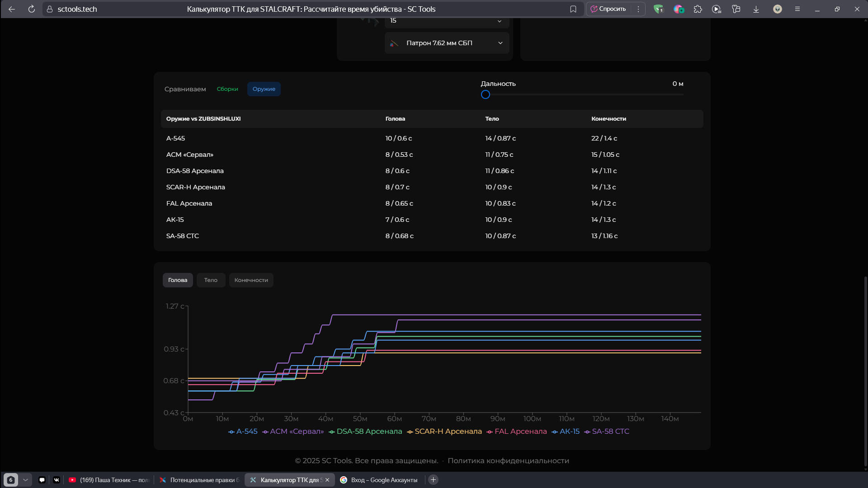Screen dimensions: 868x488
Task: Click the ammo bullet icon
Action: [394, 43]
